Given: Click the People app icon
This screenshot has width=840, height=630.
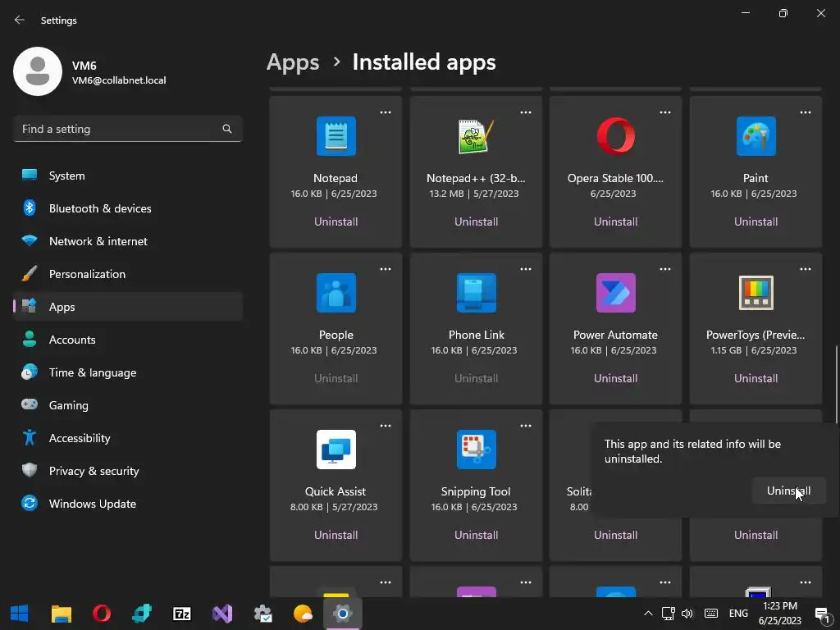Looking at the screenshot, I should click(336, 293).
